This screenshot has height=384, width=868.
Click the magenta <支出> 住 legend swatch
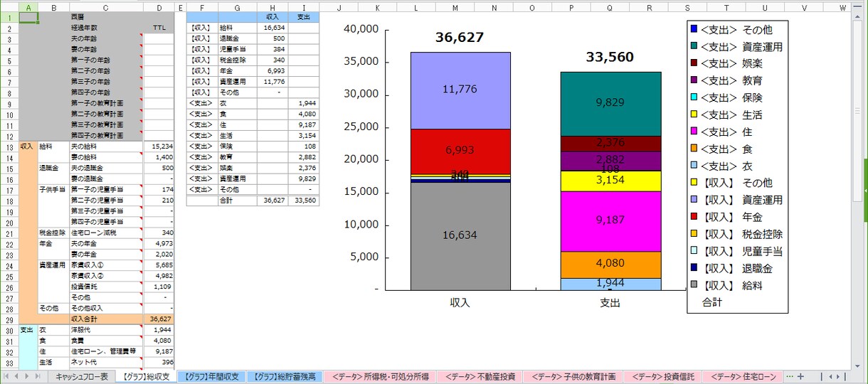click(x=694, y=132)
